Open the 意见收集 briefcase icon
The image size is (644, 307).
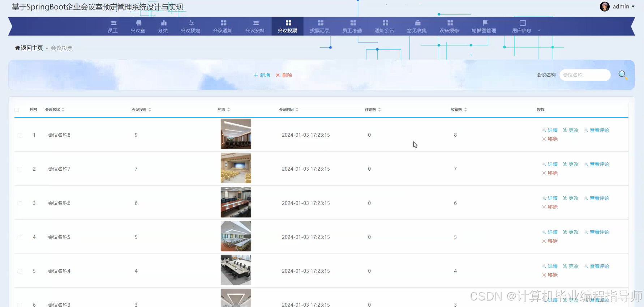[x=417, y=23]
